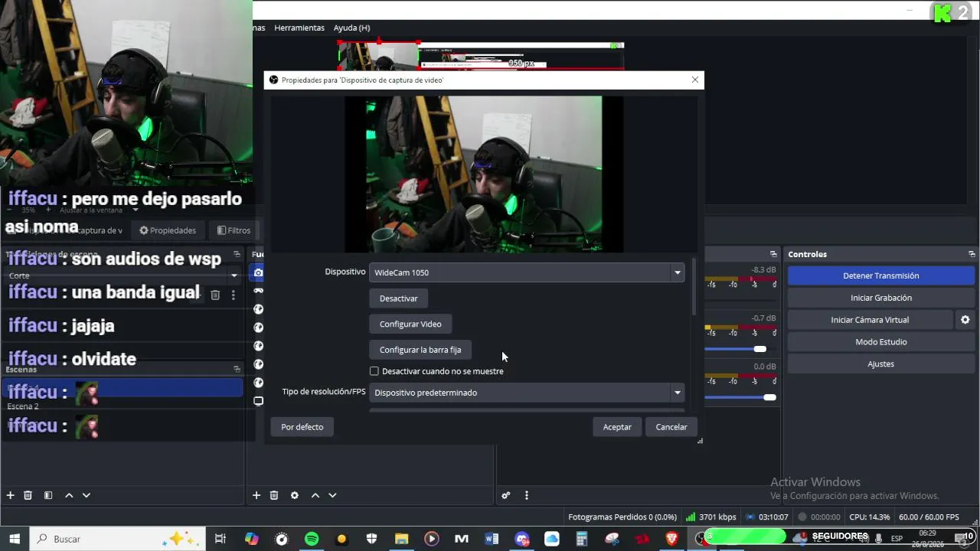Open the audio mixer three-dot menu
The width and height of the screenshot is (980, 551).
pyautogui.click(x=527, y=495)
